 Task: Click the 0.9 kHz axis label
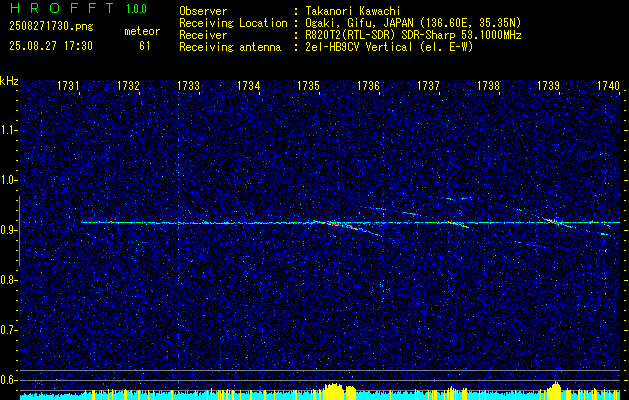click(8, 230)
